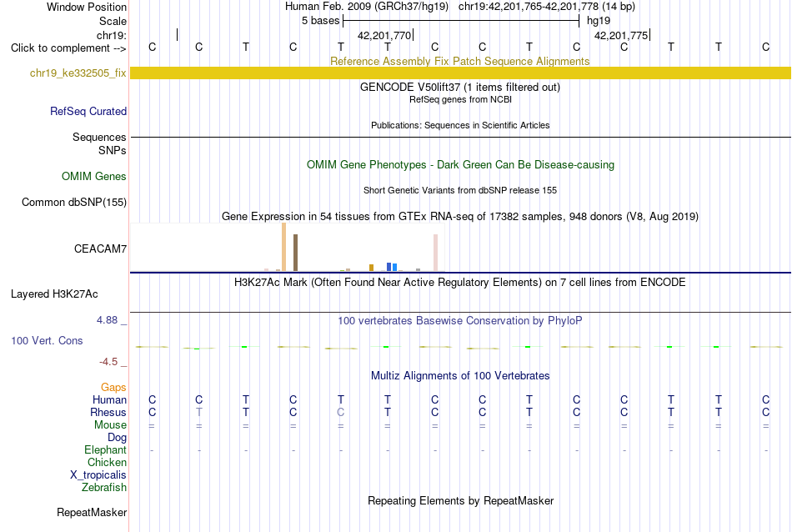Select the Dog alignment row label
Screen dimensions: 792x532
(x=117, y=438)
